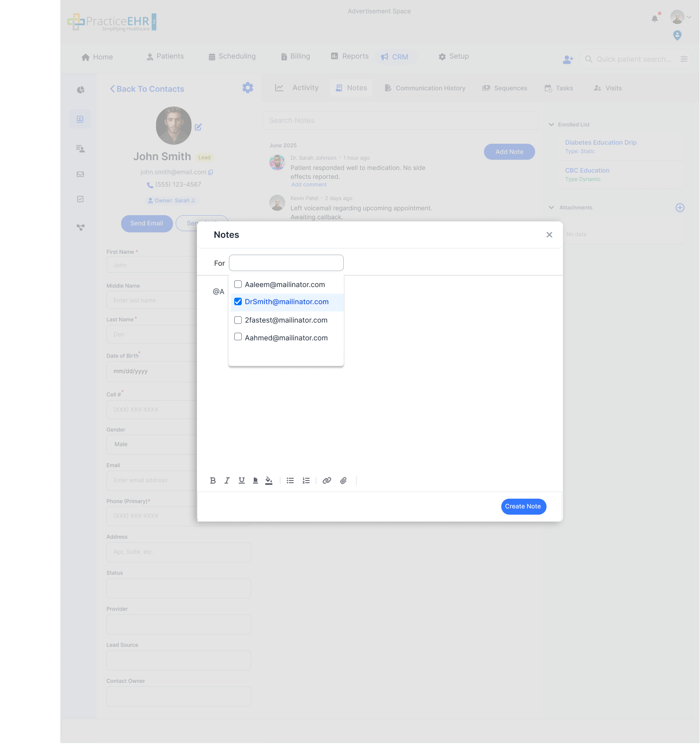Open the Diabetes Education Drip sequence

click(x=601, y=142)
